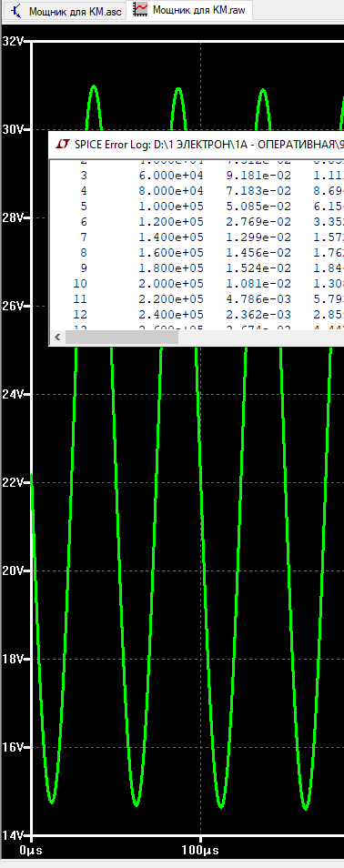
Task: Click the 1.299e-02 value in row 7
Action: click(x=259, y=237)
